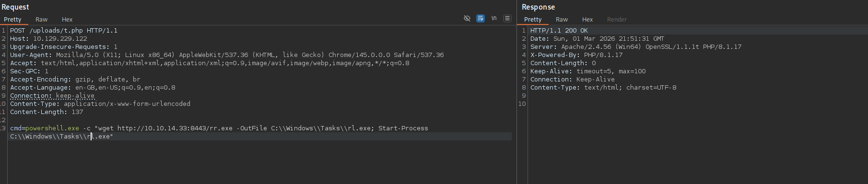Click the Accept: text/html header line
This screenshot has height=184, width=868.
[210, 63]
